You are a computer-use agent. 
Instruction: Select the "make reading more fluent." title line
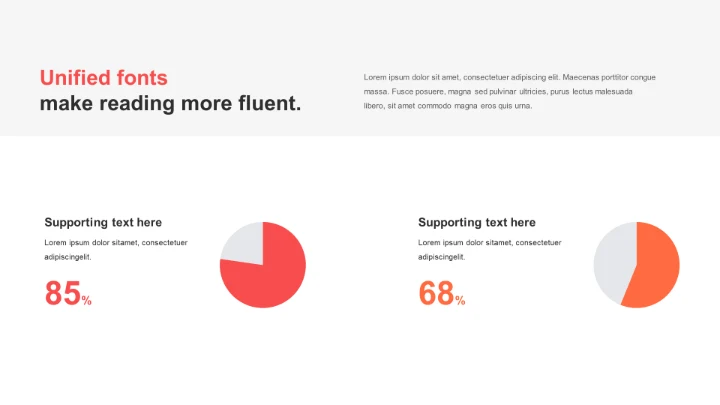[170, 104]
